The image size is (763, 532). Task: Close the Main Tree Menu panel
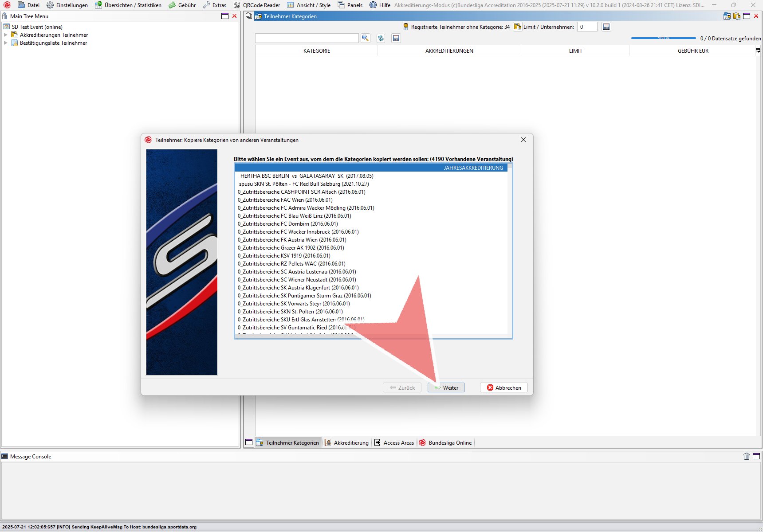point(235,16)
